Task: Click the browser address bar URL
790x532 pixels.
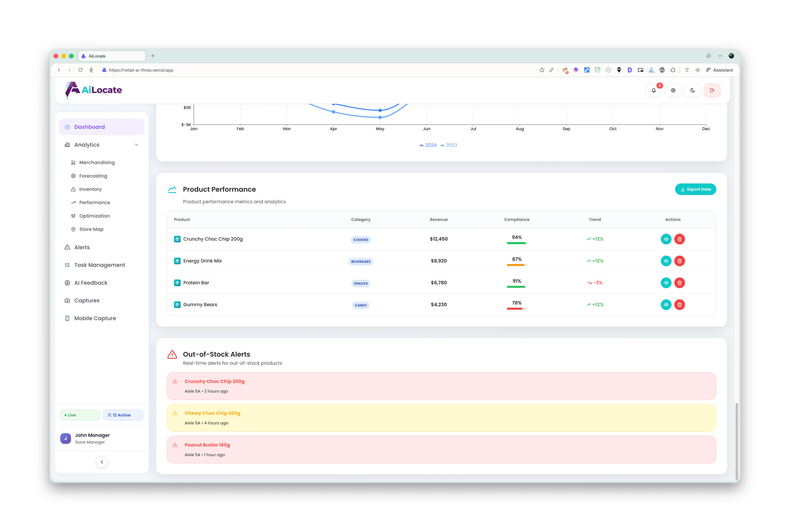Action: click(x=141, y=70)
